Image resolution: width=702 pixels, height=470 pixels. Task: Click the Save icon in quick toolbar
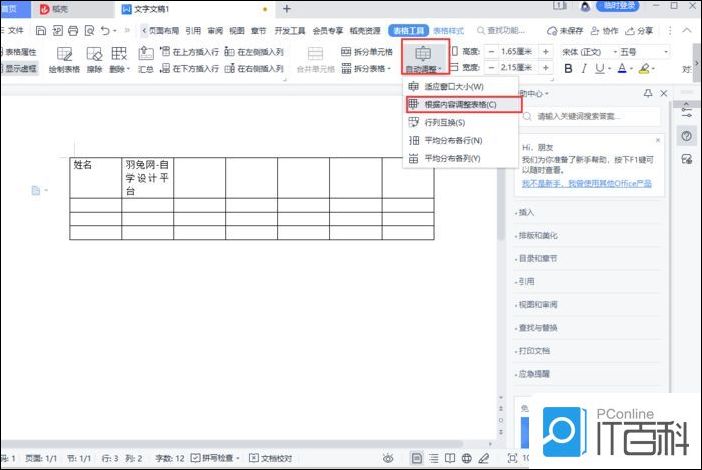pyautogui.click(x=41, y=30)
